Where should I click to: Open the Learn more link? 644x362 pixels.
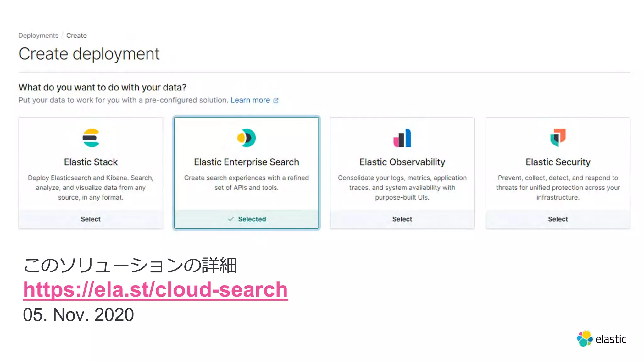[x=250, y=100]
